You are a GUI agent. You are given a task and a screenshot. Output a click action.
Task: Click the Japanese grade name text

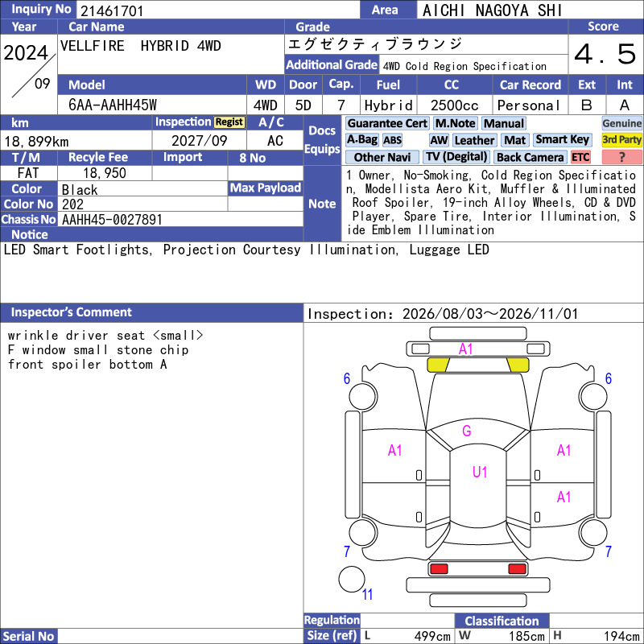375,44
